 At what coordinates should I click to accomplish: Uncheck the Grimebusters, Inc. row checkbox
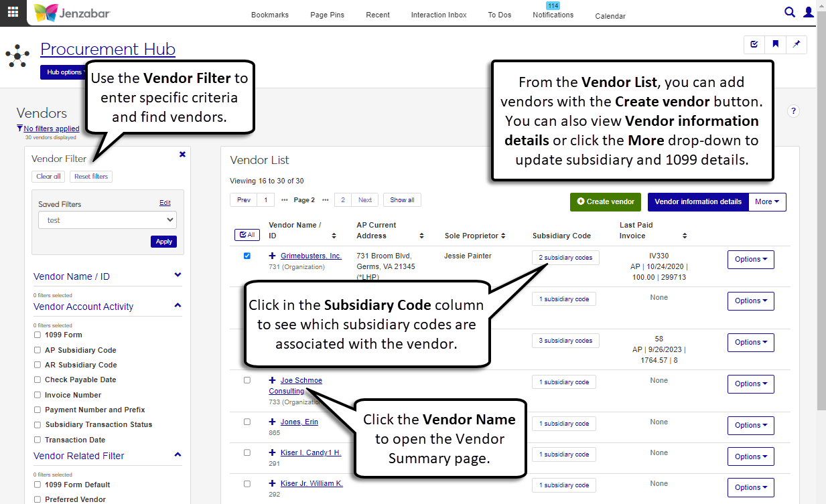tap(247, 256)
